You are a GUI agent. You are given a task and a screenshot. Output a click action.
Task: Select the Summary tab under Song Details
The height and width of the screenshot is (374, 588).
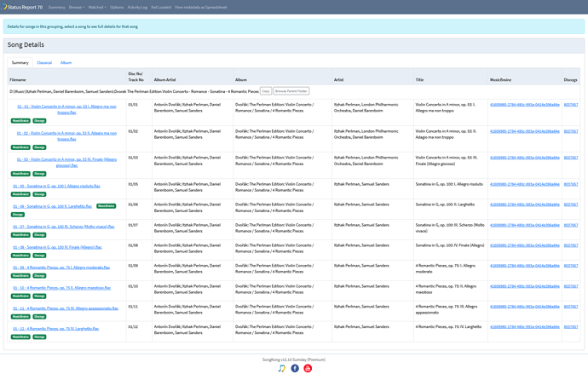20,62
